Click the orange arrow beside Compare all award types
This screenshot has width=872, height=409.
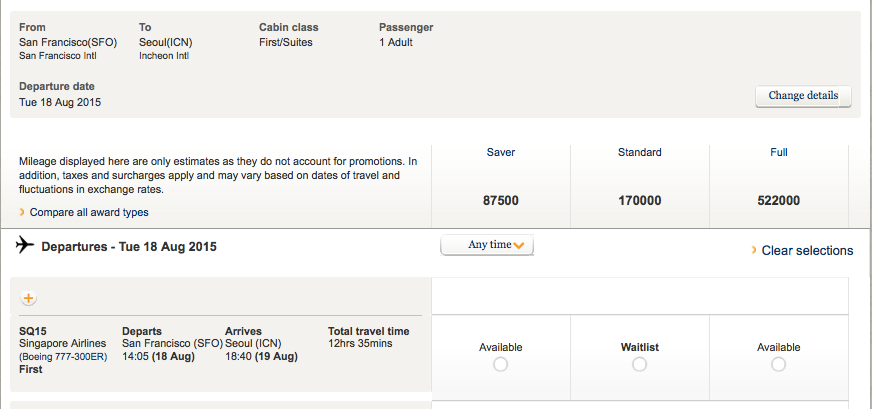pyautogui.click(x=22, y=212)
